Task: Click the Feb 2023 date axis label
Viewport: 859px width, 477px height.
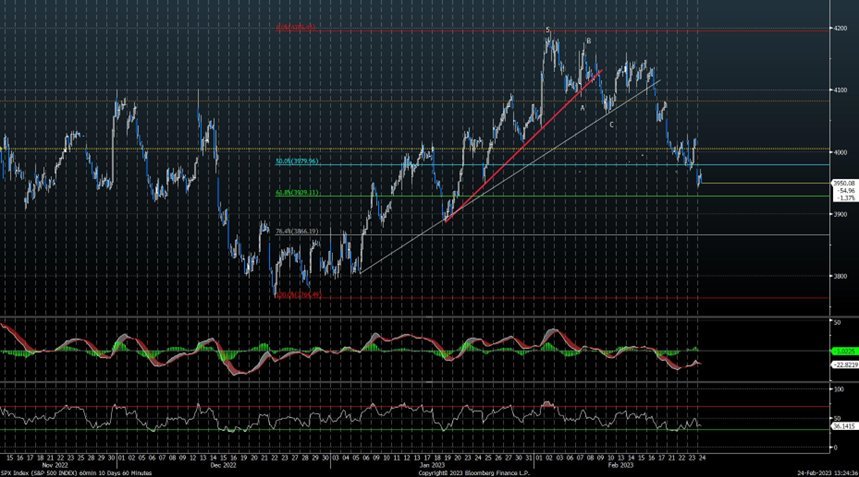Action: pyautogui.click(x=621, y=465)
